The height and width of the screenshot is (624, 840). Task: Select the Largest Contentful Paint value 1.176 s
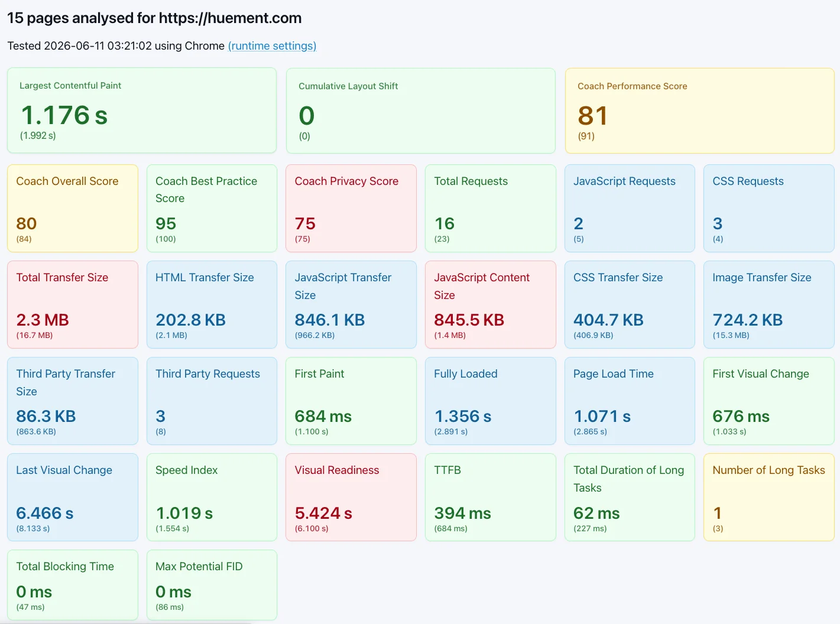tap(64, 115)
